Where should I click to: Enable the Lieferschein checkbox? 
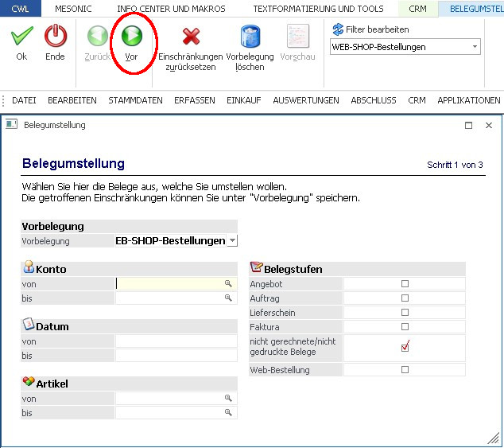(x=405, y=313)
